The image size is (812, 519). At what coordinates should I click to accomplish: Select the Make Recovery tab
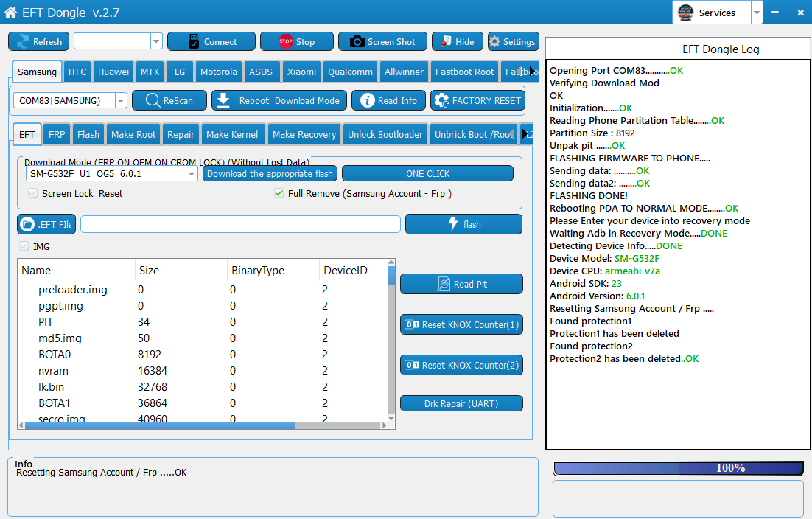tap(304, 135)
